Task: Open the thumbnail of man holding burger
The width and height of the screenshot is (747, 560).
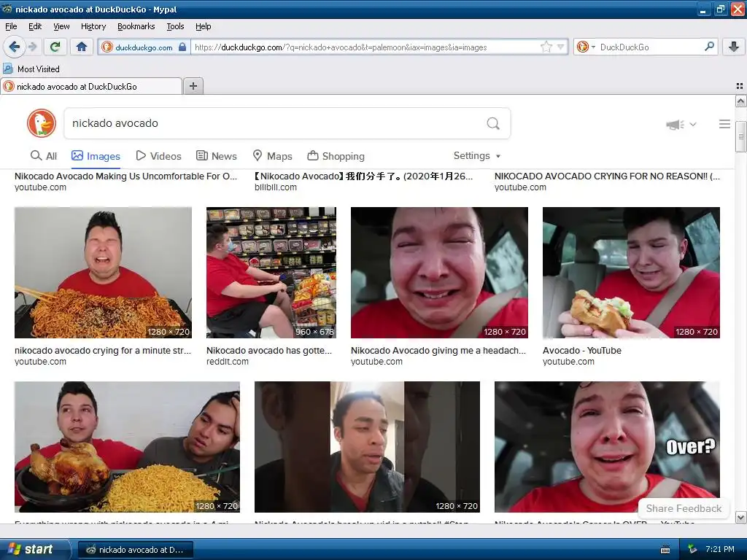Action: click(x=631, y=273)
